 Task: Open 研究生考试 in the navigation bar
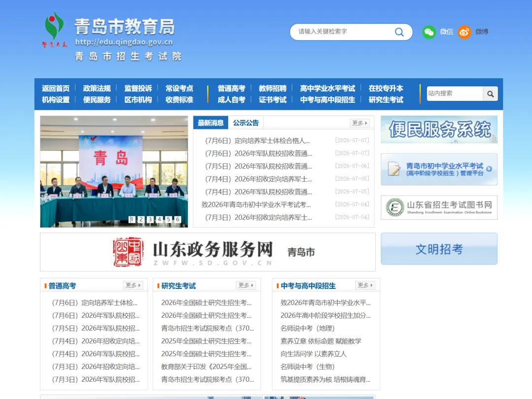click(386, 100)
